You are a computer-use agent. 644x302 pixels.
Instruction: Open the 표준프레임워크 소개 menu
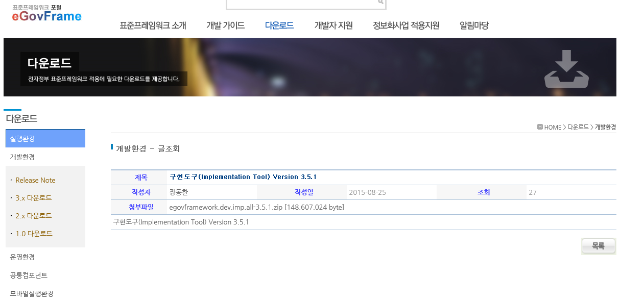point(153,26)
